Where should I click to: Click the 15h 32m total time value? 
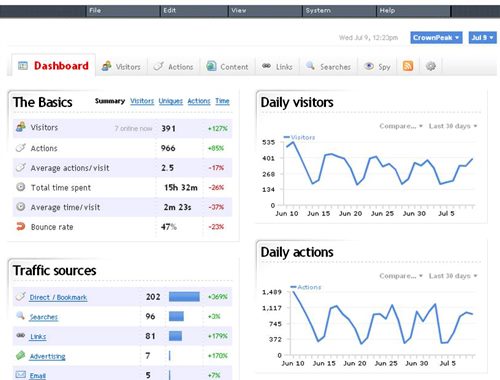pos(181,188)
